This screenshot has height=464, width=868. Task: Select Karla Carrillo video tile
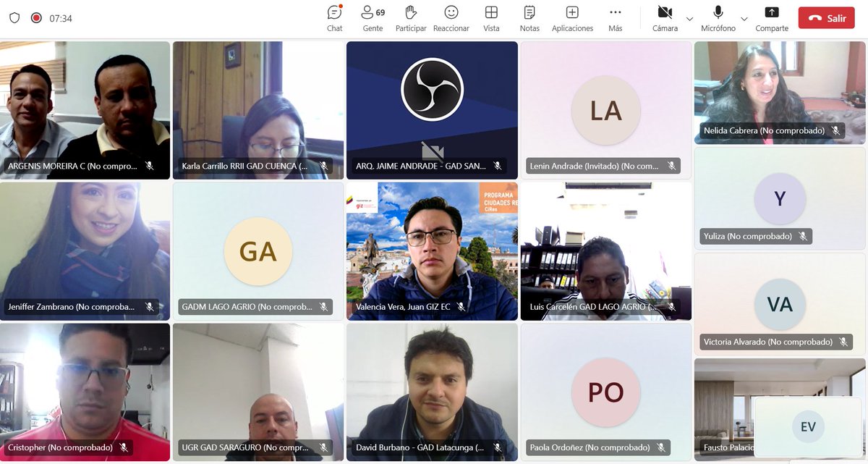[x=258, y=110]
